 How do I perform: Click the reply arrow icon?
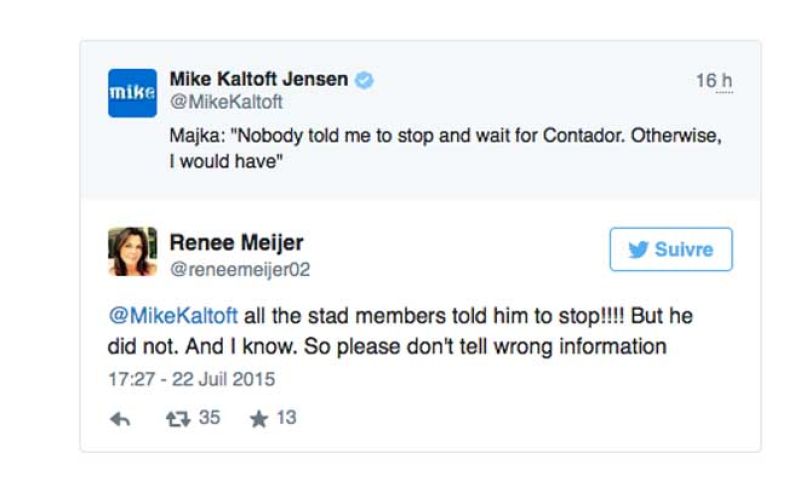click(120, 419)
